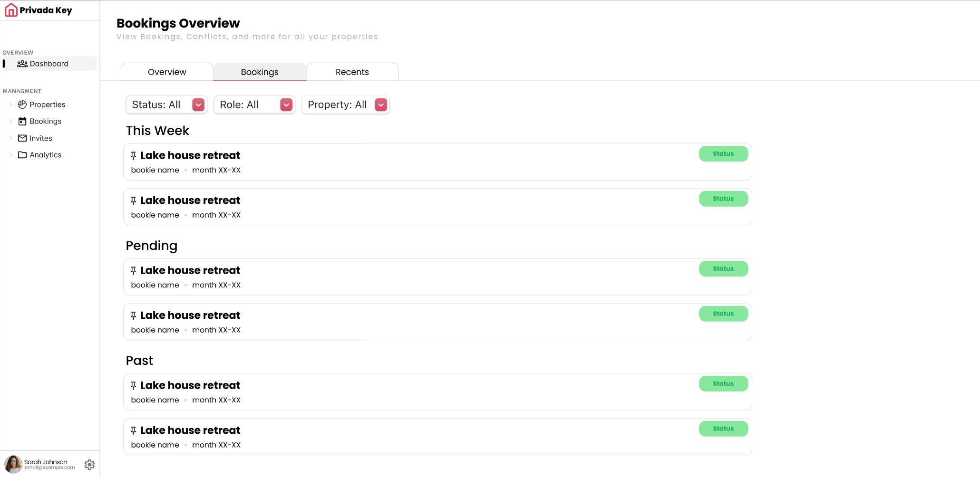Switch to the Overview tab
The height and width of the screenshot is (477, 980).
pos(167,72)
